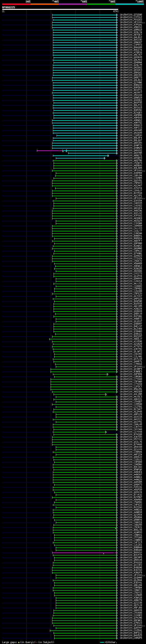Screen dimensions: 146x644
Task: Select the UniRef100_A6YGE7 label
Action: 131,35
